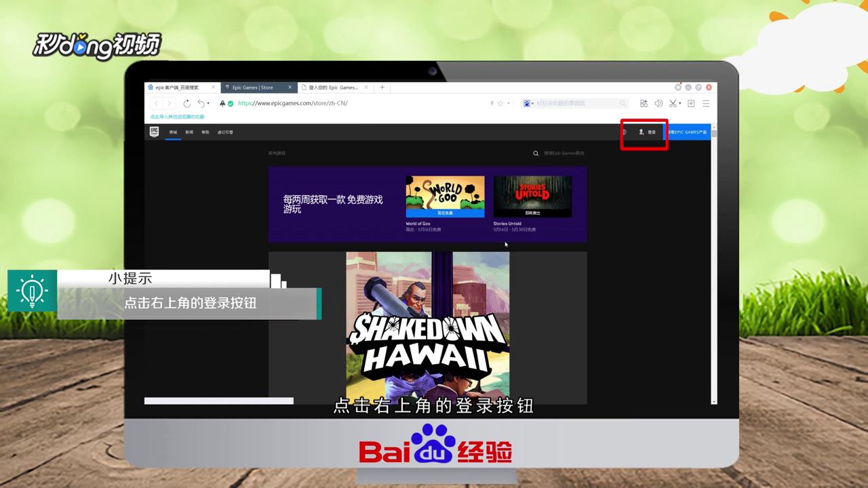
Task: Click the blue 获取EPIC GAMES产品 button
Action: [687, 132]
